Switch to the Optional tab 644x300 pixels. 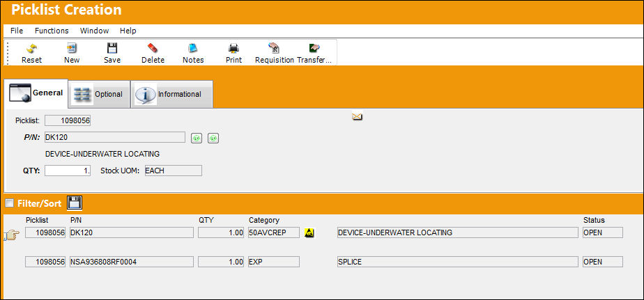point(99,94)
